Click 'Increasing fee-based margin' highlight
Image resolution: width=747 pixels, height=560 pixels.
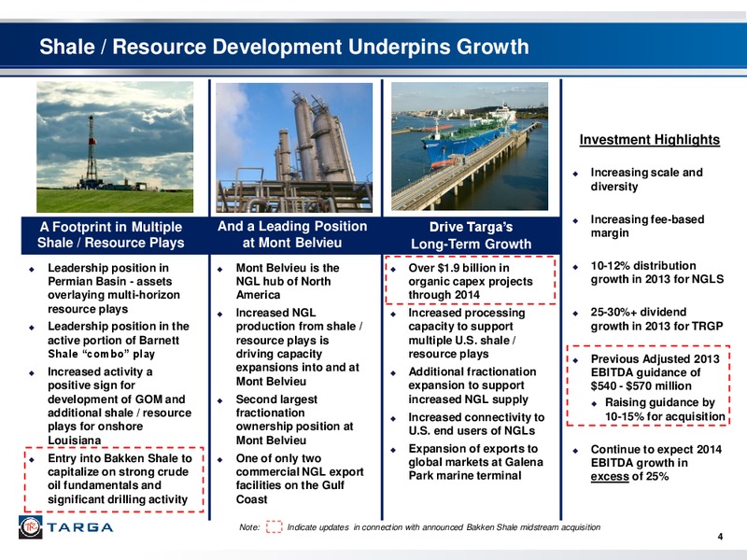[x=647, y=226]
